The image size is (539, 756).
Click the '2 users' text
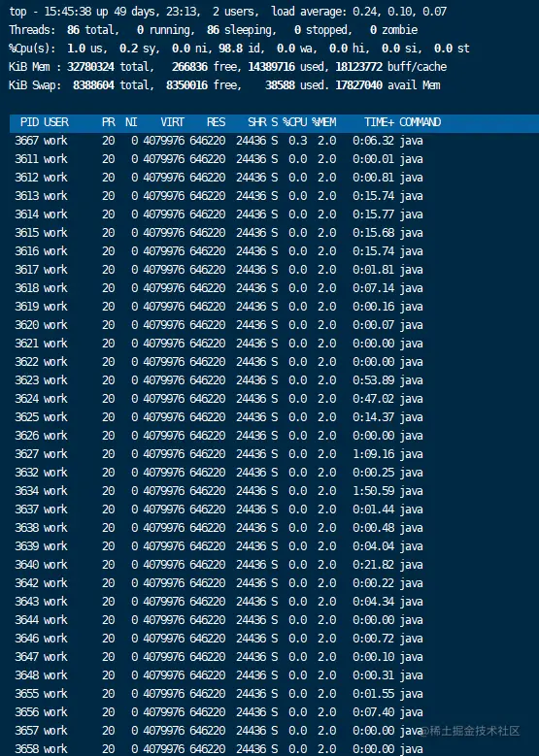pyautogui.click(x=233, y=11)
